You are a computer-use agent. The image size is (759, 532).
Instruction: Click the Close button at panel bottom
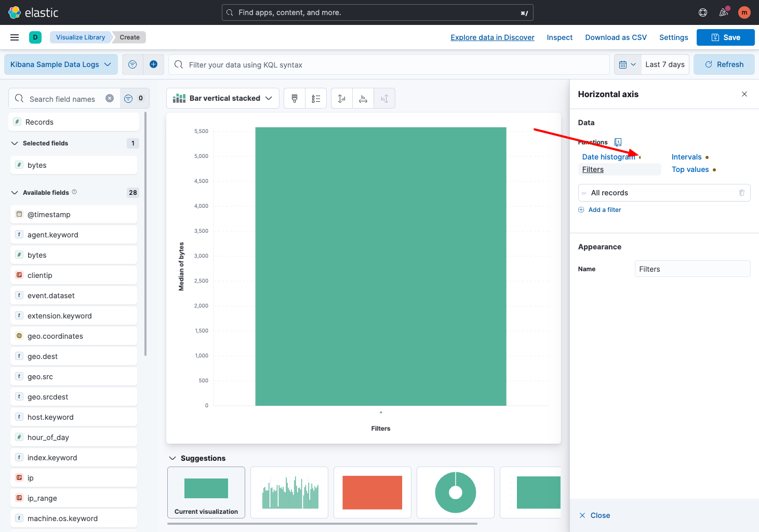click(595, 515)
